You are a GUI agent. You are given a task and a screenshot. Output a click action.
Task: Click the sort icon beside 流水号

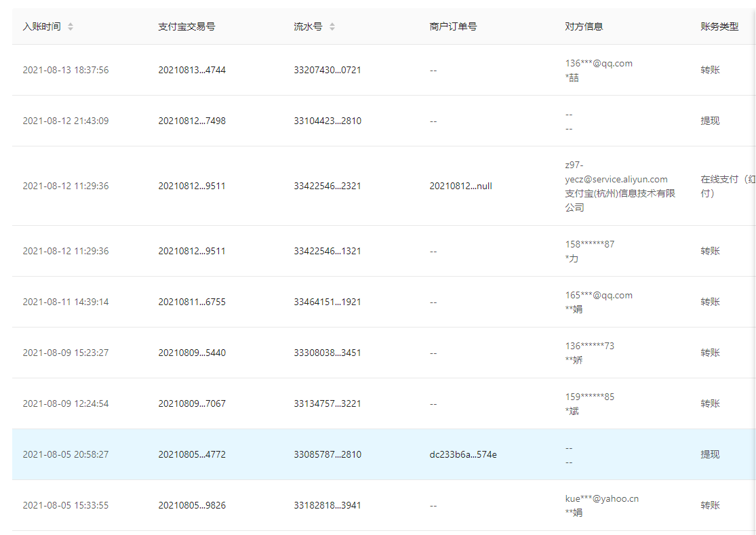(332, 27)
